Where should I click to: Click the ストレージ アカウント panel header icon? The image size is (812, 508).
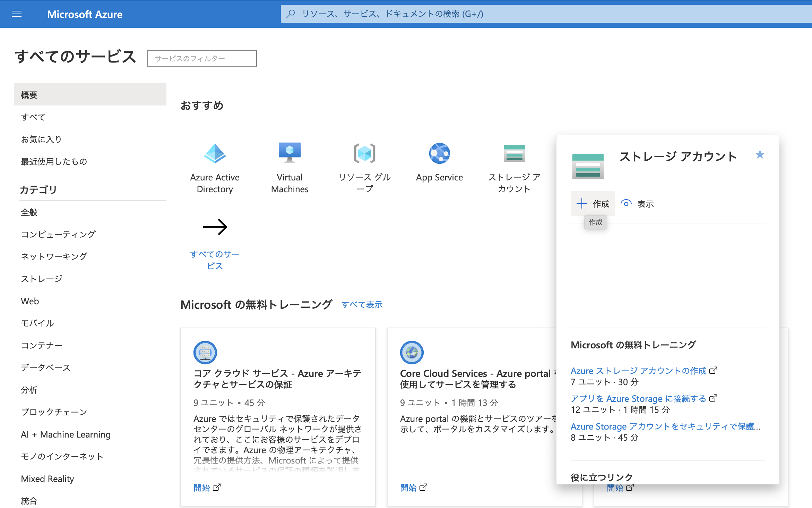tap(588, 166)
